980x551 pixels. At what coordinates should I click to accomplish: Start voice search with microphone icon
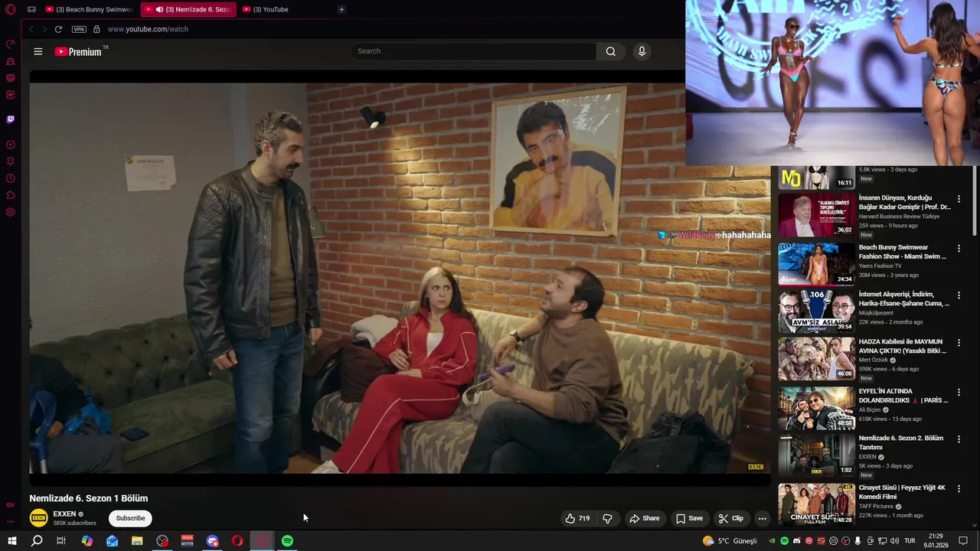[x=642, y=51]
